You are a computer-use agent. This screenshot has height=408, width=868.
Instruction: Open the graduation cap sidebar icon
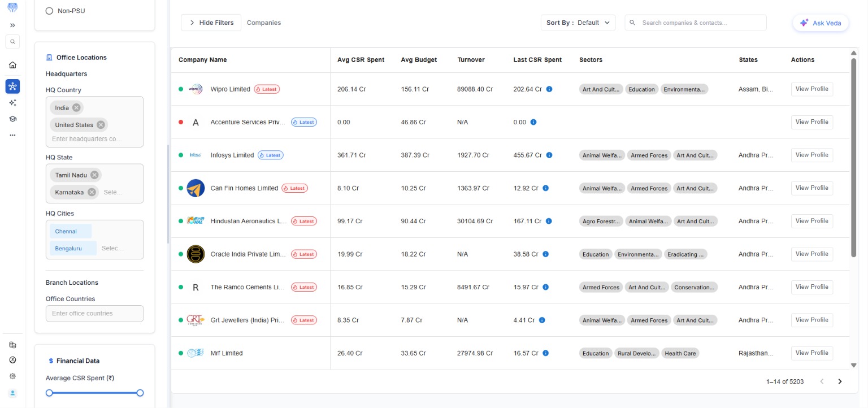pyautogui.click(x=12, y=119)
